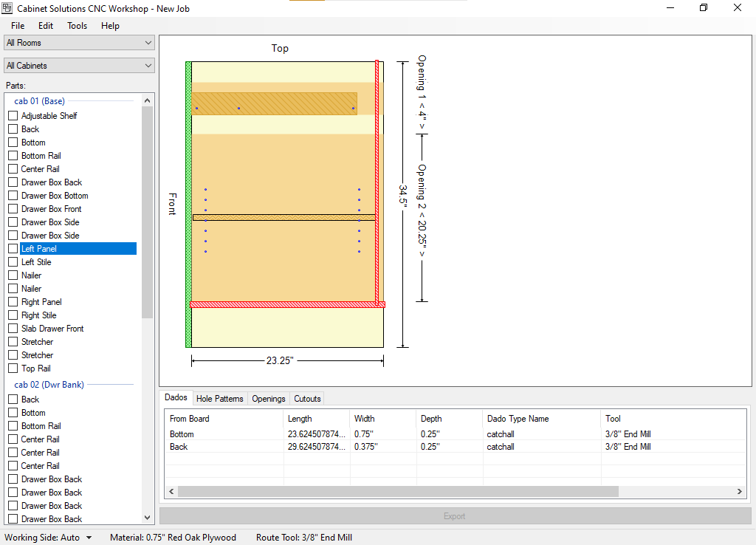Check the Adjustable Shelf checkbox
Screen dimensions: 756x545
(x=13, y=116)
